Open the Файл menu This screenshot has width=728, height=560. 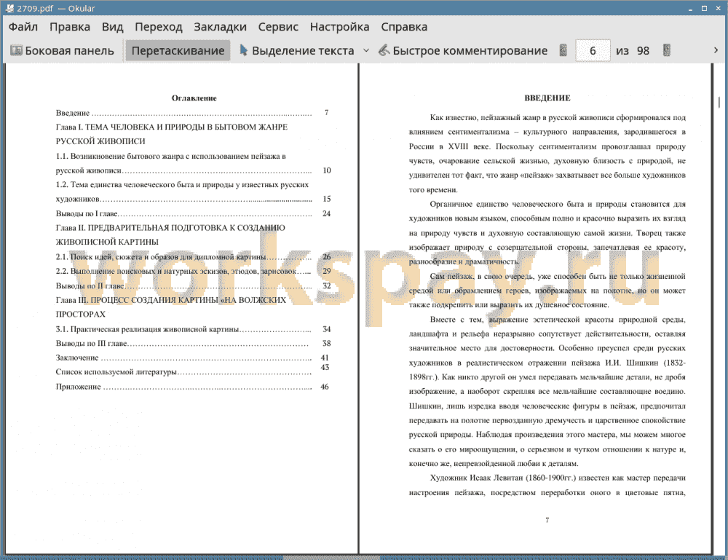coord(23,27)
